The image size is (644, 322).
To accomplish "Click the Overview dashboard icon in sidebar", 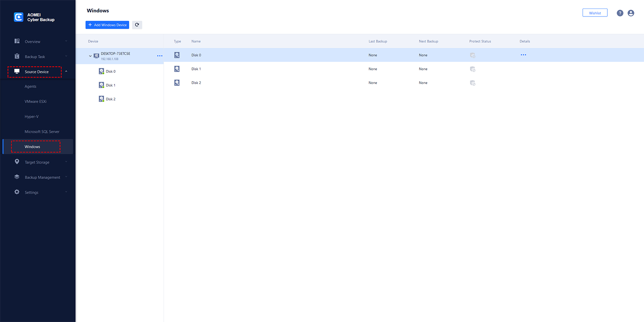I will pos(17,41).
